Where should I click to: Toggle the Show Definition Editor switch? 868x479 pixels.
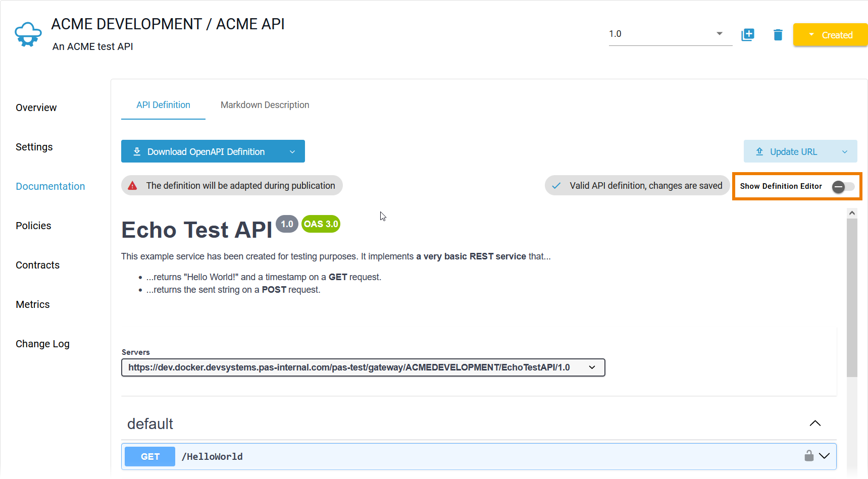tap(843, 187)
